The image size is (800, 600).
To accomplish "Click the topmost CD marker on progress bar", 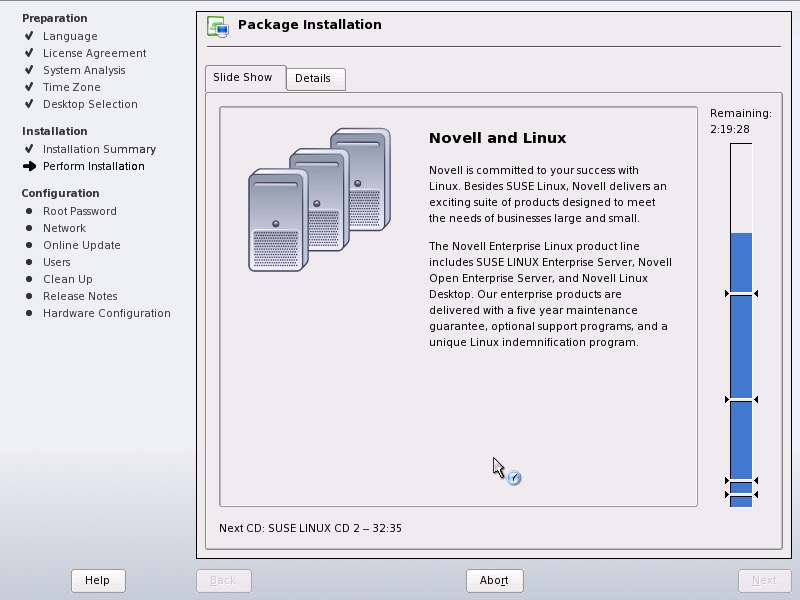I will pos(741,294).
